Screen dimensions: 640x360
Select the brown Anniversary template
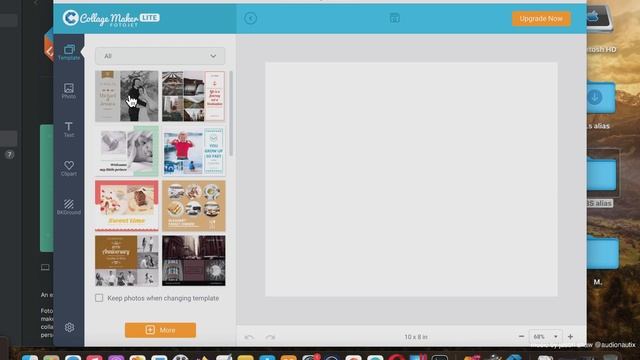pos(127,260)
